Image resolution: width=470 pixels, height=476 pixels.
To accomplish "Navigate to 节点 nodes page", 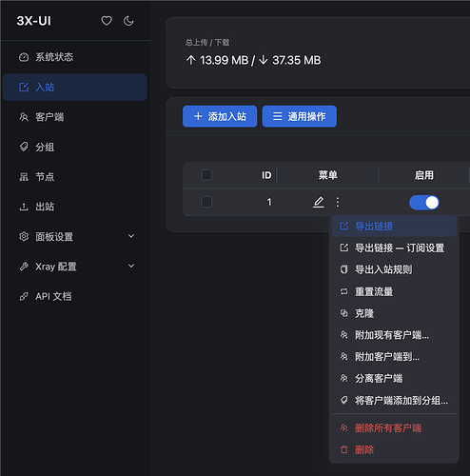I will point(75,177).
